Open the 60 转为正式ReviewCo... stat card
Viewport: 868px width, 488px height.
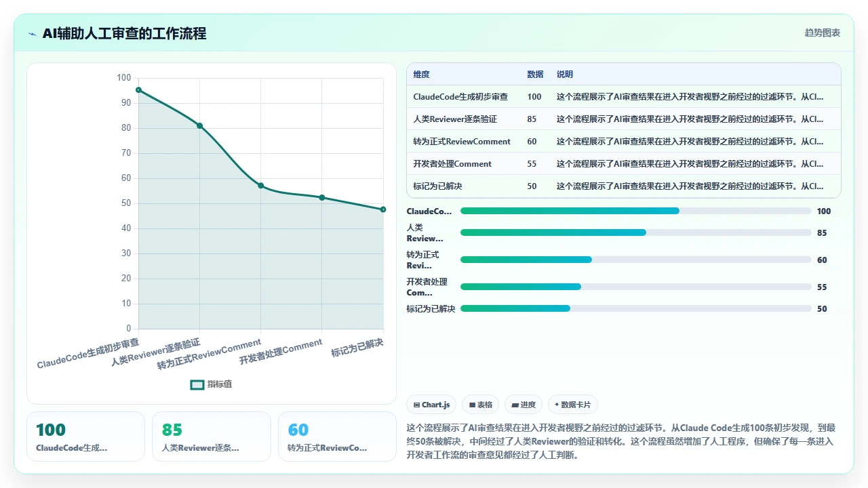(337, 436)
